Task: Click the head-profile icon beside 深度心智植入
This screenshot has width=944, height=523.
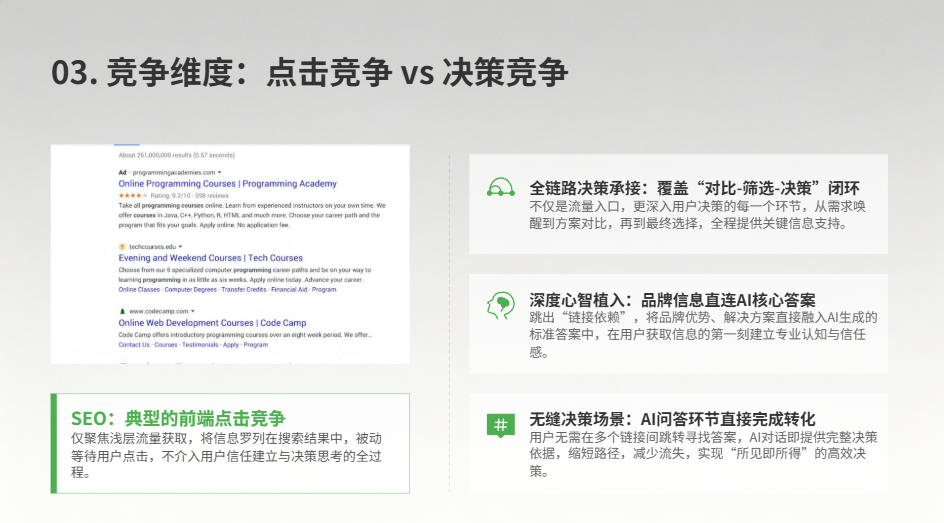Action: click(x=500, y=305)
